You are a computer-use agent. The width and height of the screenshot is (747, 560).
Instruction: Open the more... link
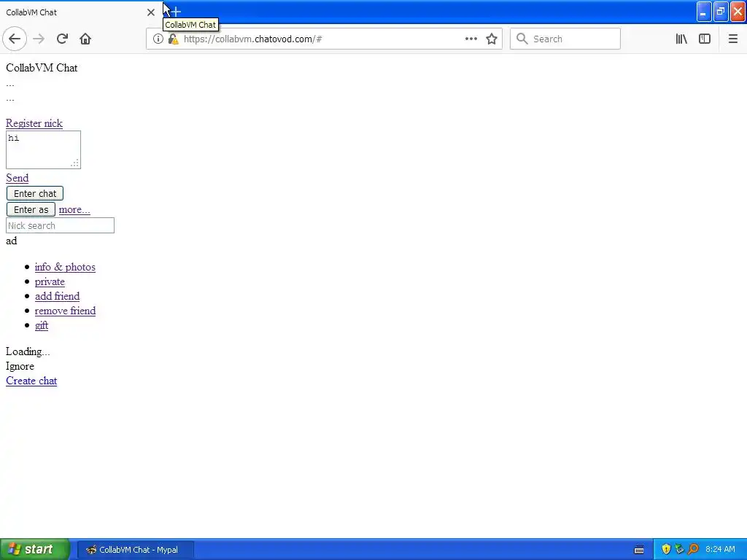74,209
